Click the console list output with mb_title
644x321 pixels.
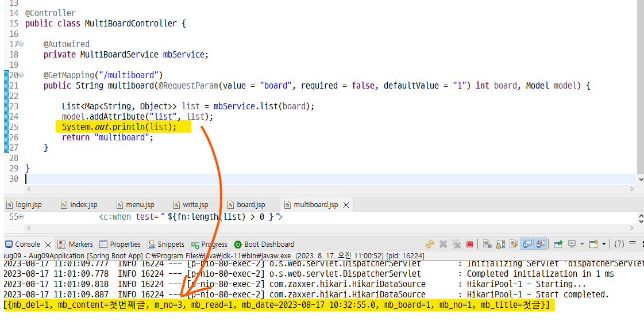pyautogui.click(x=276, y=305)
